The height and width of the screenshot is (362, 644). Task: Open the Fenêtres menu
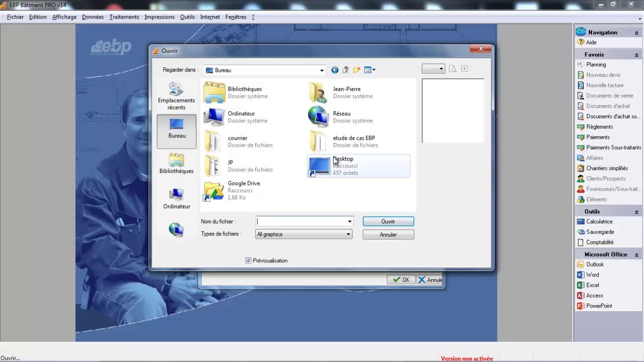[x=235, y=17]
